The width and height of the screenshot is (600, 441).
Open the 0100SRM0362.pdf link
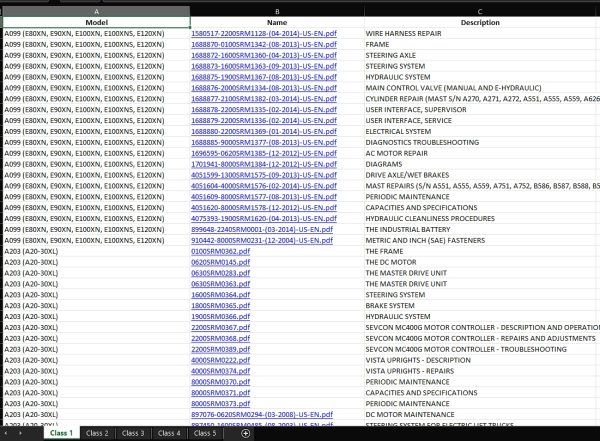coord(220,252)
